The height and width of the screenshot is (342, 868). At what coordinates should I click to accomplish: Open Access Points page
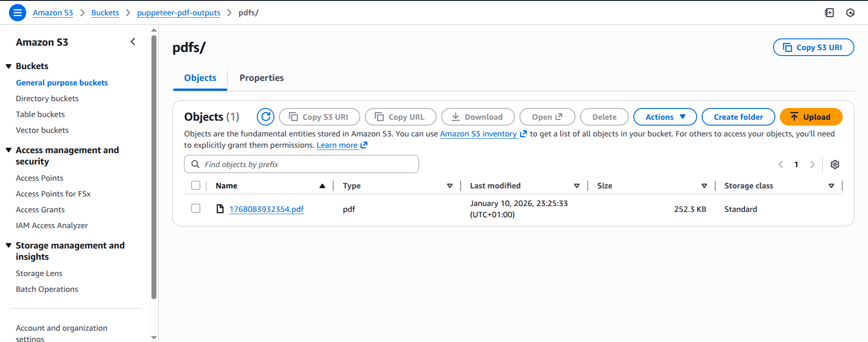pos(39,178)
